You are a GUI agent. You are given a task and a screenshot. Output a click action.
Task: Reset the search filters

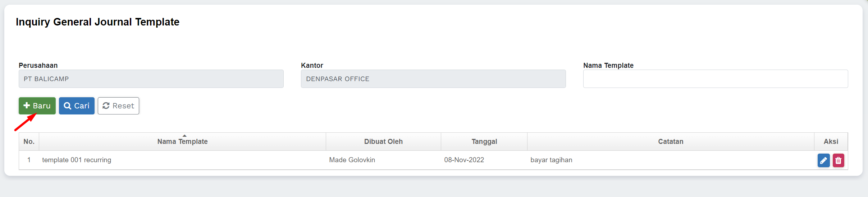point(118,106)
